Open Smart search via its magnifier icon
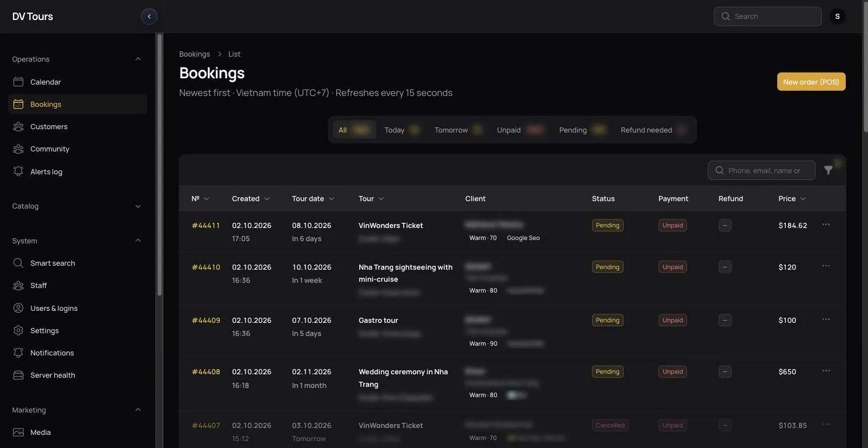The height and width of the screenshot is (448, 868). 18,263
